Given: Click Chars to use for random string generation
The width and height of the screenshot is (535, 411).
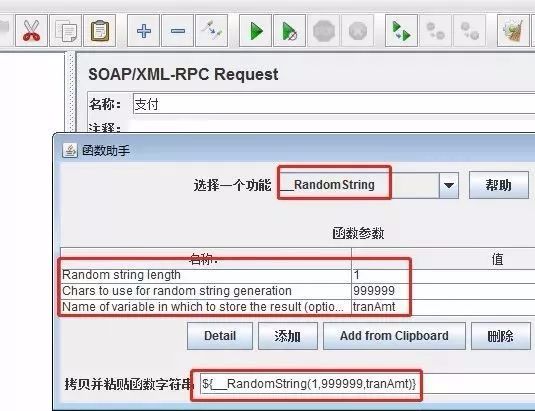Looking at the screenshot, I should click(206, 291).
